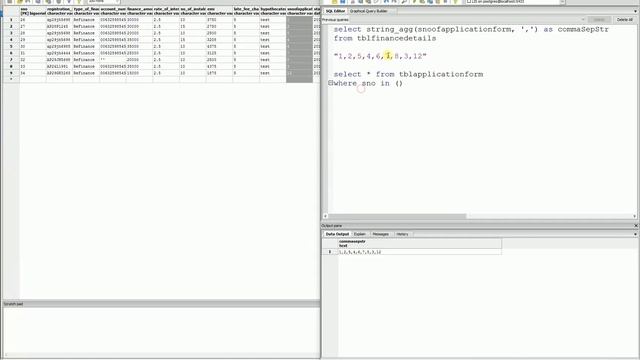Click the 'from tblfinancedetails' line
The height and width of the screenshot is (360, 640).
pyautogui.click(x=385, y=38)
